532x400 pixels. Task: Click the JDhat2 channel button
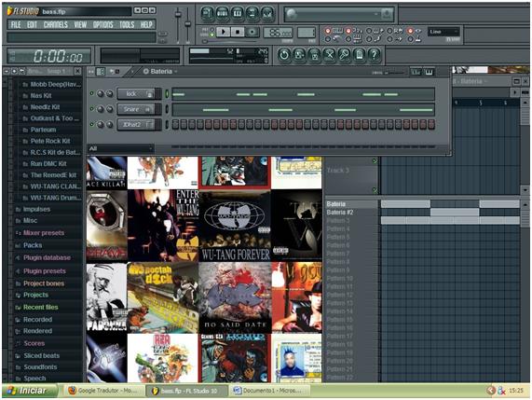(x=136, y=125)
